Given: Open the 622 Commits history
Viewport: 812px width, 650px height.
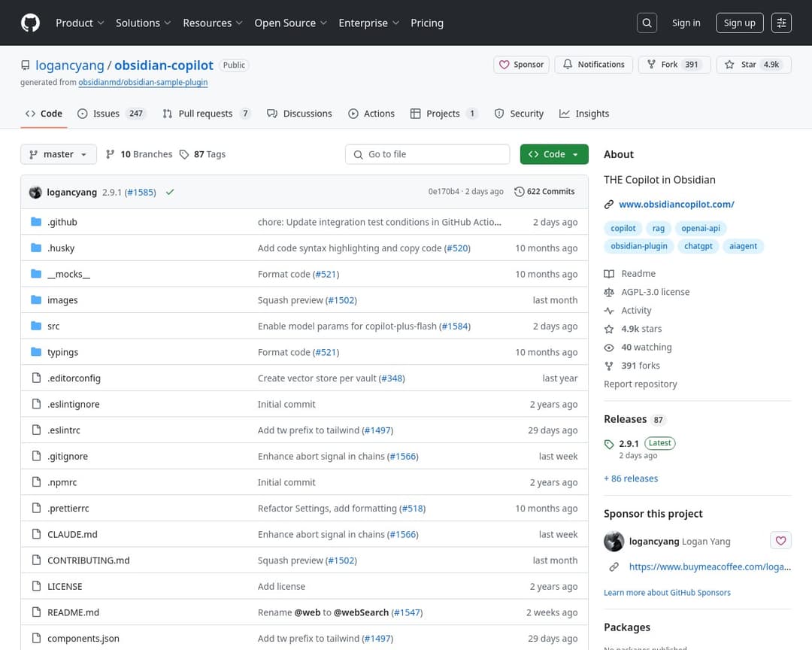Looking at the screenshot, I should [x=544, y=191].
